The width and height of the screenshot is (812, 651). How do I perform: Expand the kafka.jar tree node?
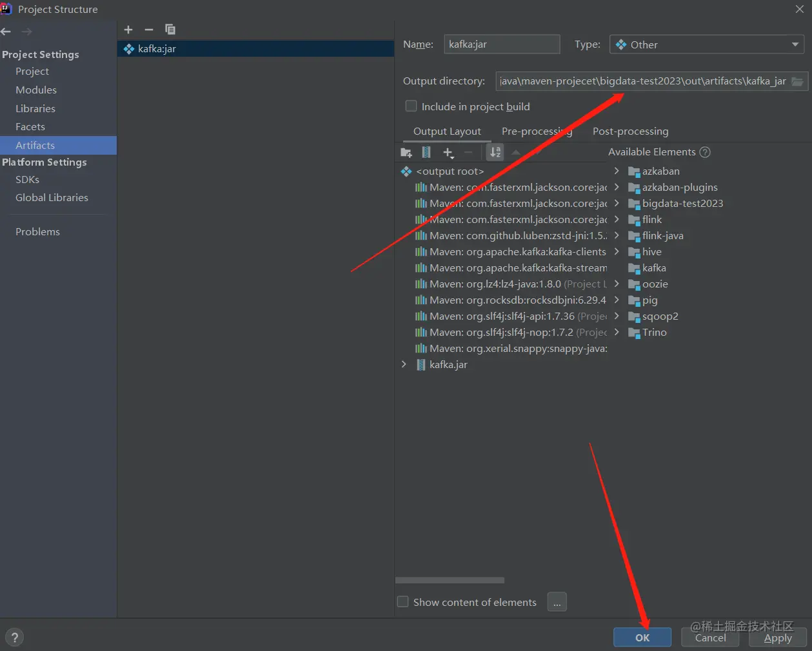coord(404,365)
